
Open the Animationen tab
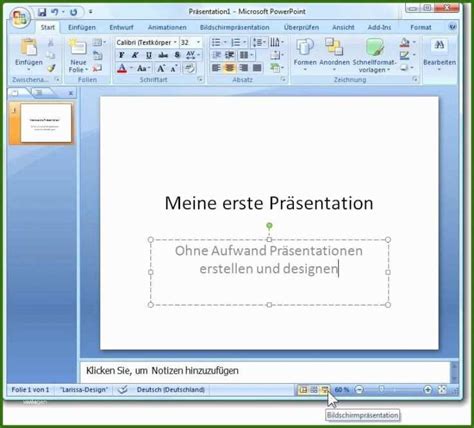pos(167,27)
